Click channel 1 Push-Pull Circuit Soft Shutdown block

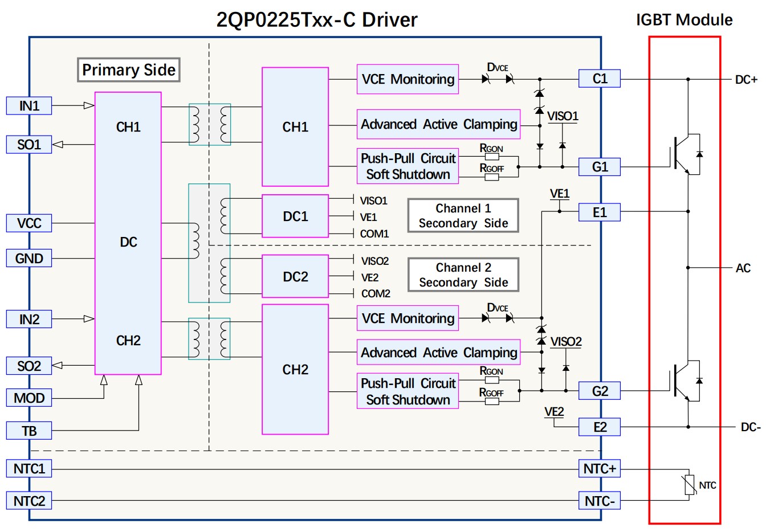(x=408, y=166)
